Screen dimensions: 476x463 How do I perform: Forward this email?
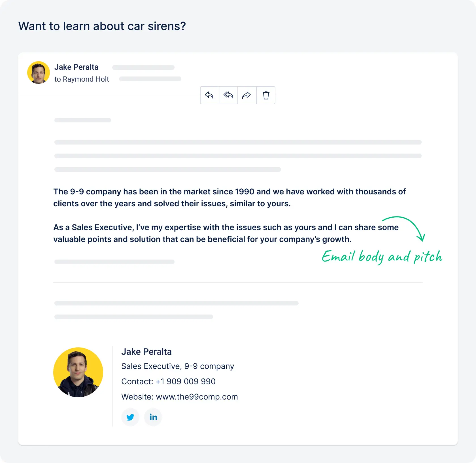click(246, 95)
